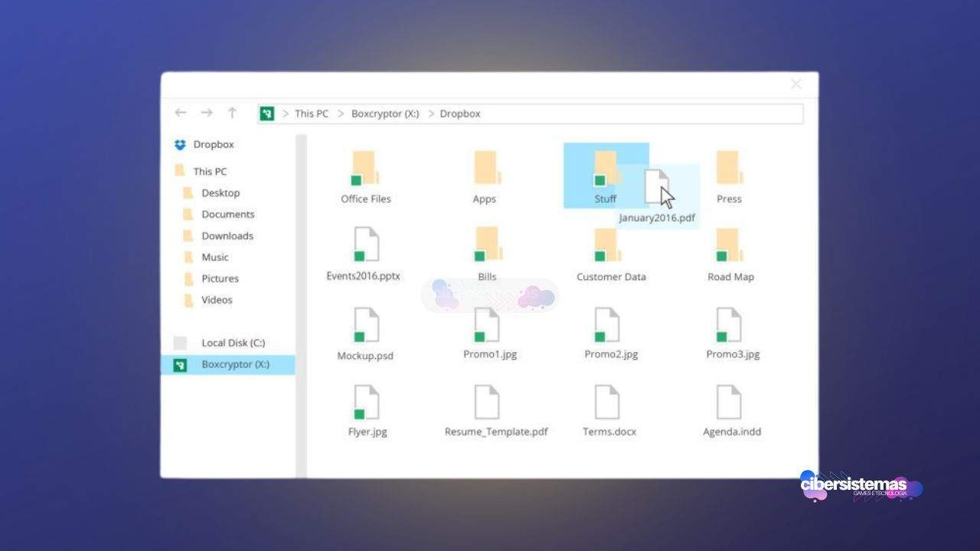Select the Promo3.jpg file icon
980x551 pixels.
coord(728,324)
